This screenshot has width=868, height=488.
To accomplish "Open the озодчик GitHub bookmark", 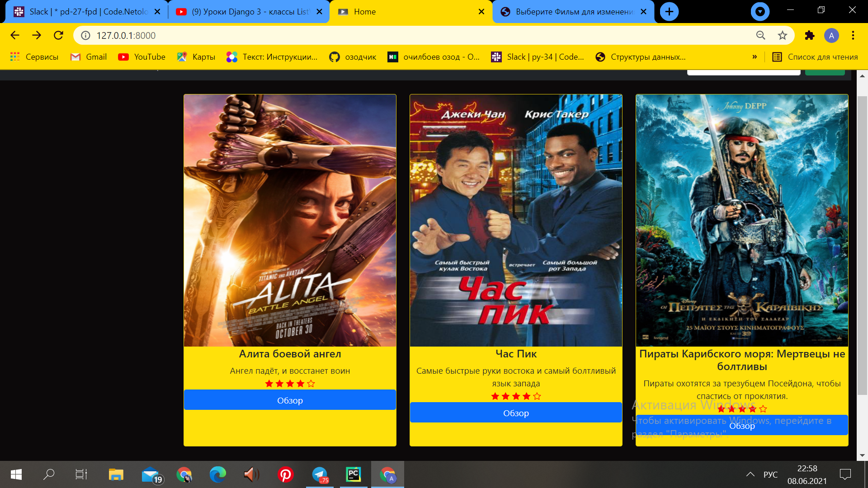I will (353, 57).
